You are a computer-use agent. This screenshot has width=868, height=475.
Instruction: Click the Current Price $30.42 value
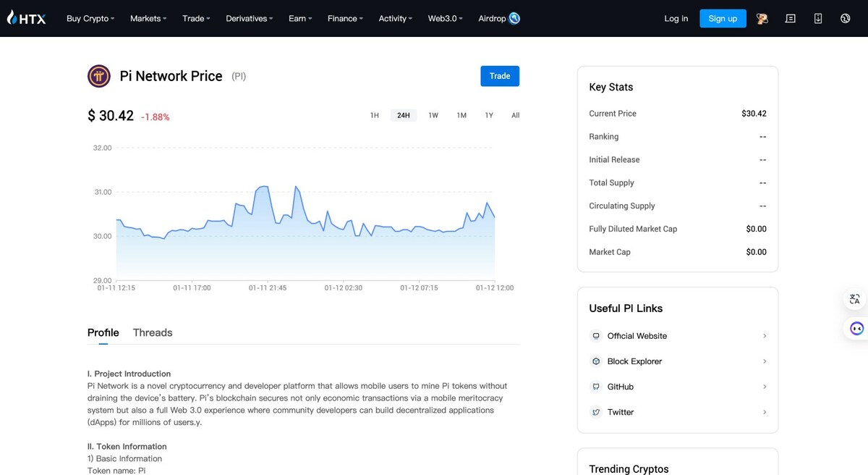754,114
